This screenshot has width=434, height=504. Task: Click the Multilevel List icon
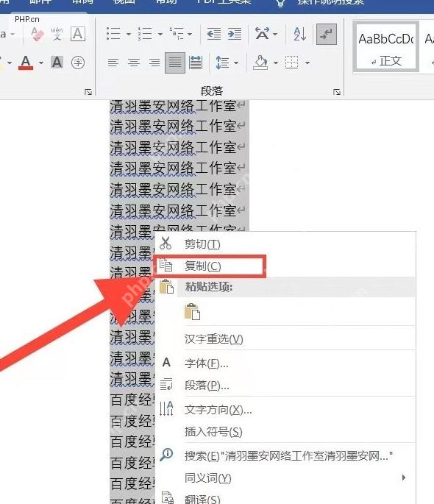[177, 34]
